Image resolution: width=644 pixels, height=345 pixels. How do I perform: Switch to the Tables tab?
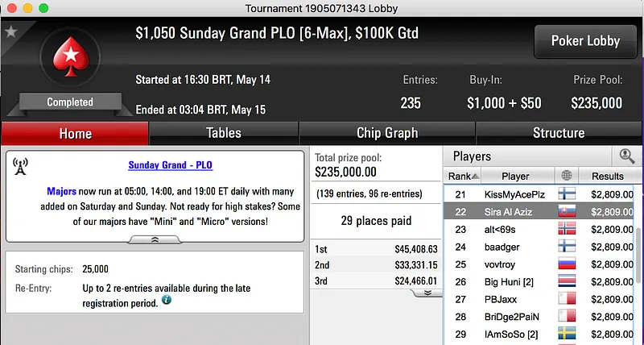point(223,133)
